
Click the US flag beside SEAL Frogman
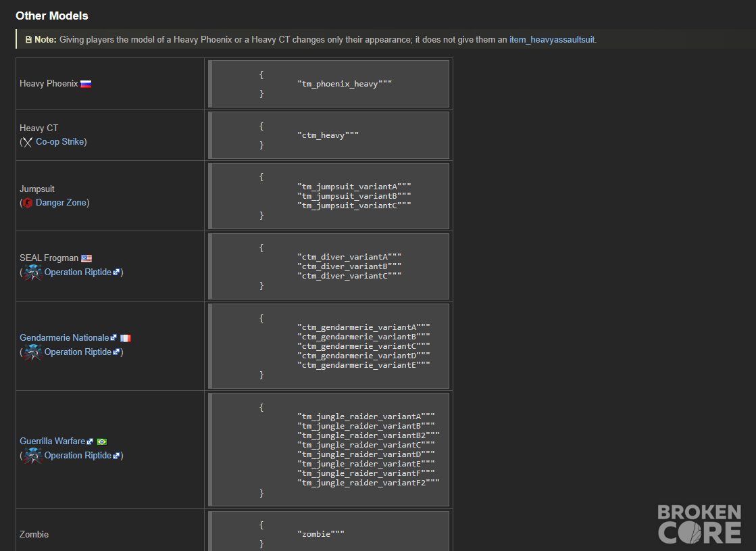86,259
